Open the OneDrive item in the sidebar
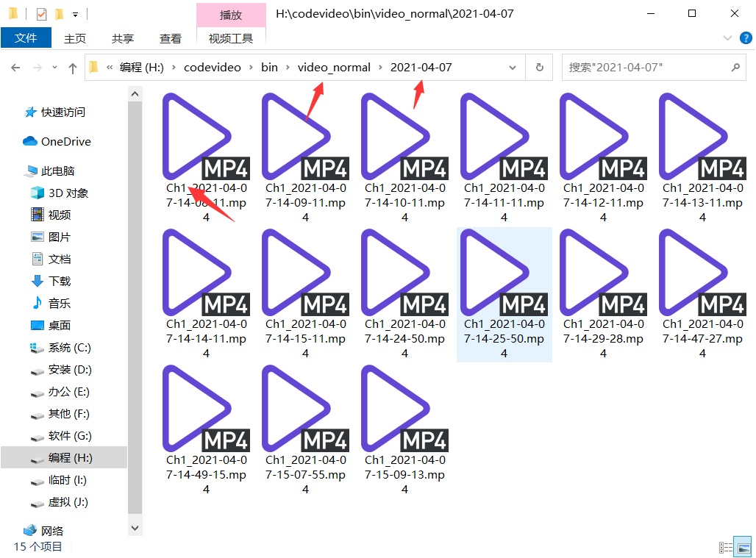The image size is (756, 558). point(65,141)
